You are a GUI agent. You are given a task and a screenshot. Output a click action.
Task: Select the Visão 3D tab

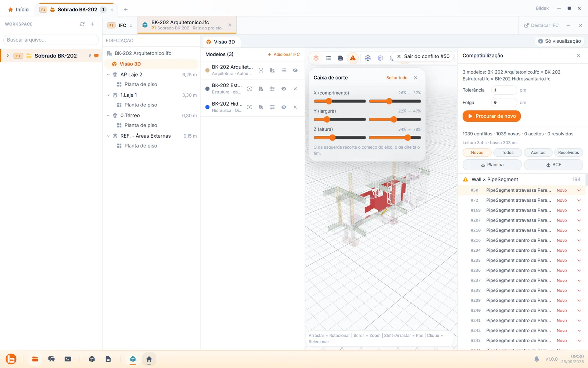(221, 42)
